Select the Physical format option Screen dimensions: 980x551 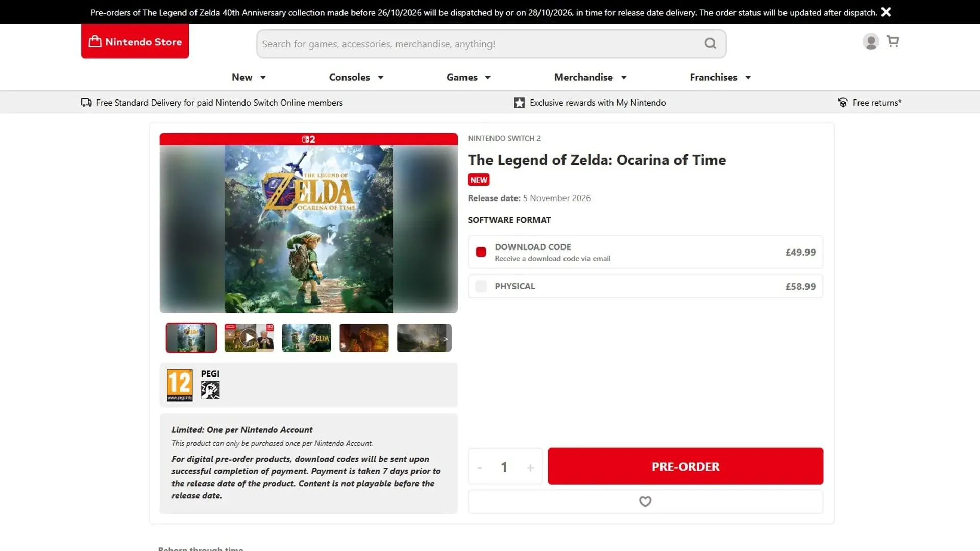pos(645,286)
